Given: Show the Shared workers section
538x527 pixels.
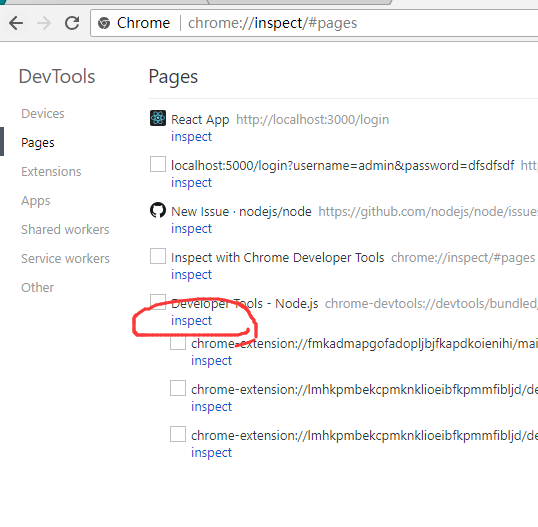Looking at the screenshot, I should [x=65, y=230].
